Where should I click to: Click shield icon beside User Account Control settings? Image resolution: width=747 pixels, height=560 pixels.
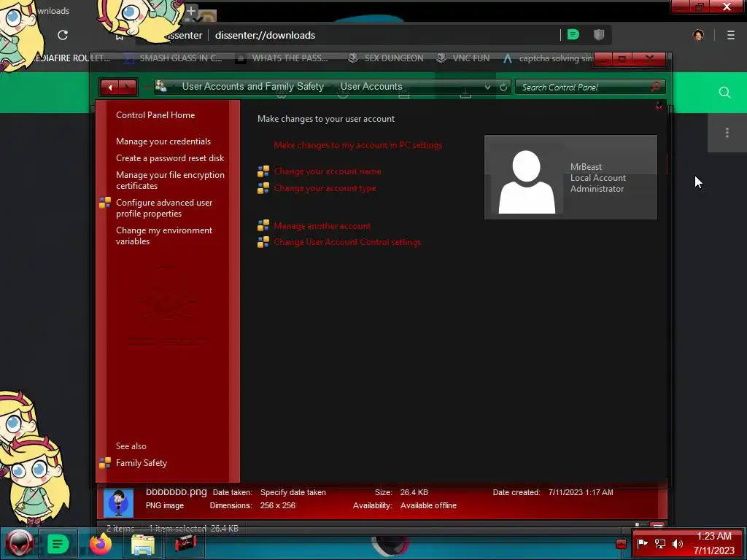coord(263,242)
